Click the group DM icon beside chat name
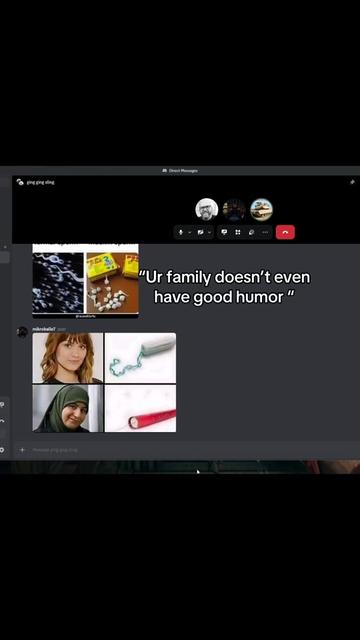360x640 pixels. click(20, 182)
